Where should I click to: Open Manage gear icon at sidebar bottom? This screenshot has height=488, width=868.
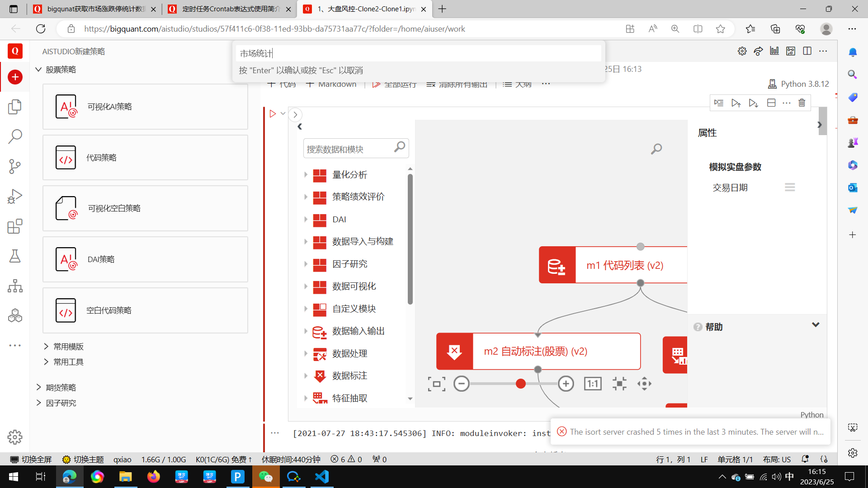tap(15, 437)
